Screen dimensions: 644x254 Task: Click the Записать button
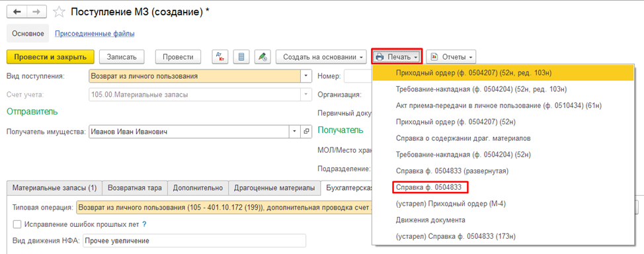[122, 57]
